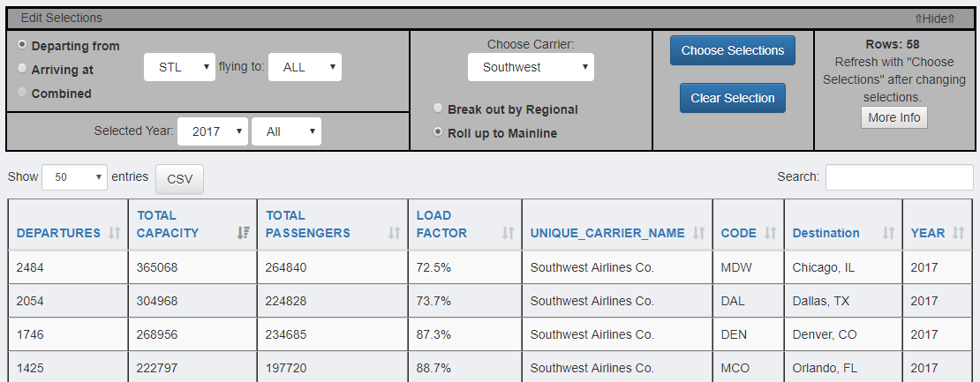Sort by YEAR column arrows icon
The width and height of the screenshot is (980, 382).
click(958, 233)
